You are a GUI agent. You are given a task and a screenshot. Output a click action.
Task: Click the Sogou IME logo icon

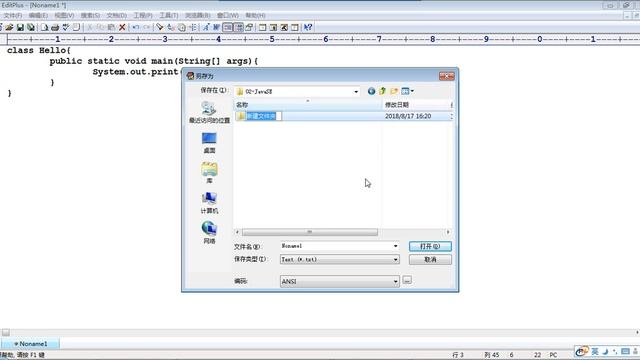pyautogui.click(x=582, y=351)
